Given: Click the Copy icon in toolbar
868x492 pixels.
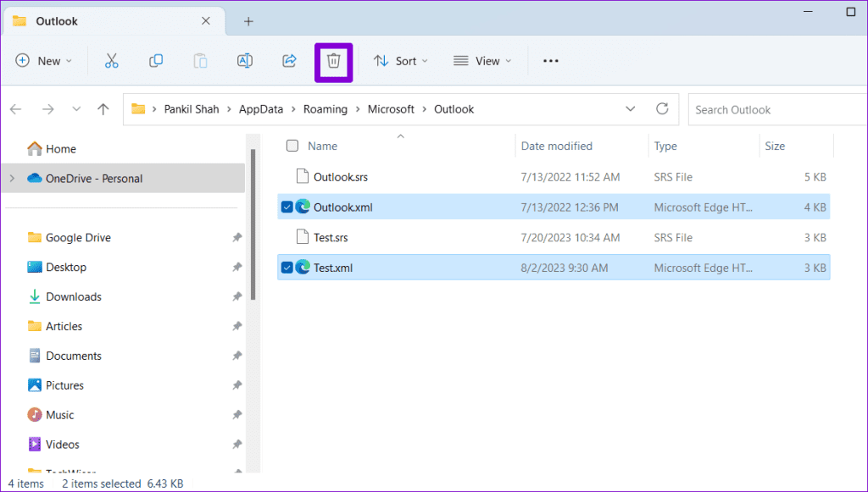Looking at the screenshot, I should pyautogui.click(x=156, y=61).
